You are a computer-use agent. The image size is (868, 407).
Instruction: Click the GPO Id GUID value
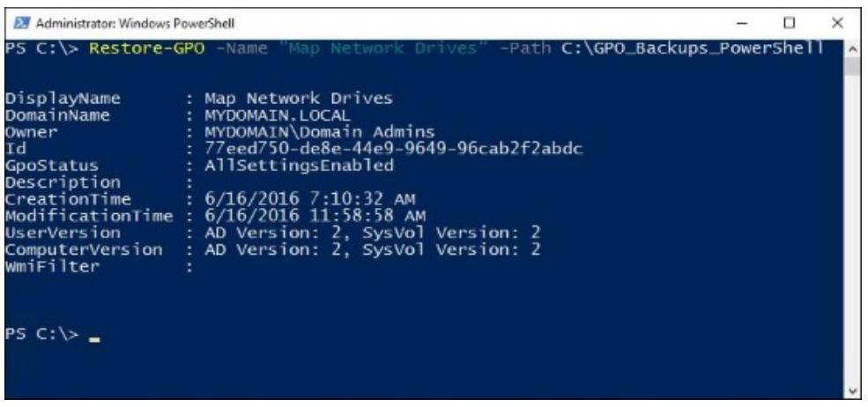pyautogui.click(x=394, y=148)
